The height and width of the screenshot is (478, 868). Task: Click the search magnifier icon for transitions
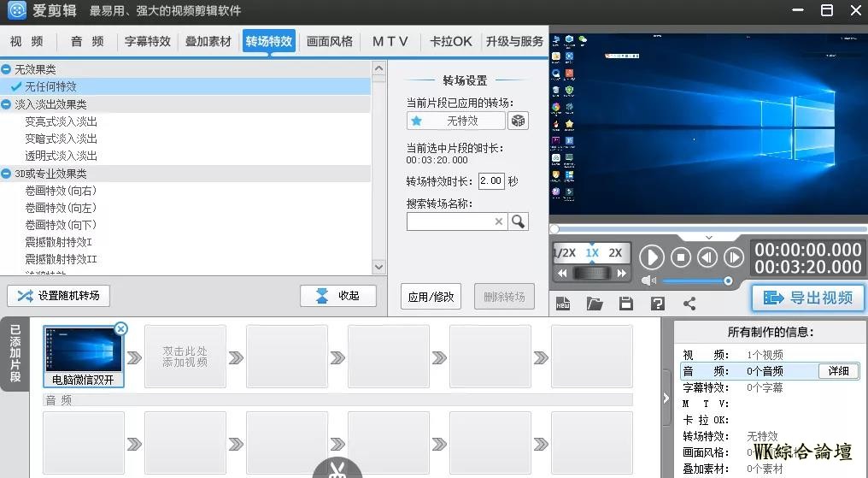(518, 221)
